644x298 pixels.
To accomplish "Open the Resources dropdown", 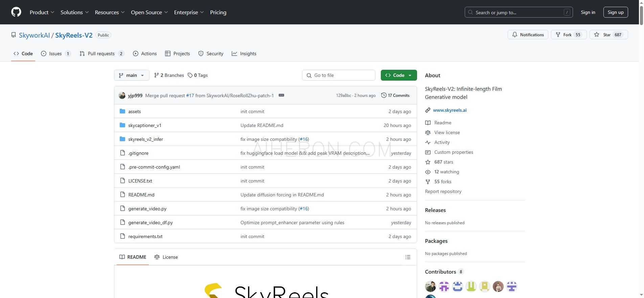I will coord(110,12).
